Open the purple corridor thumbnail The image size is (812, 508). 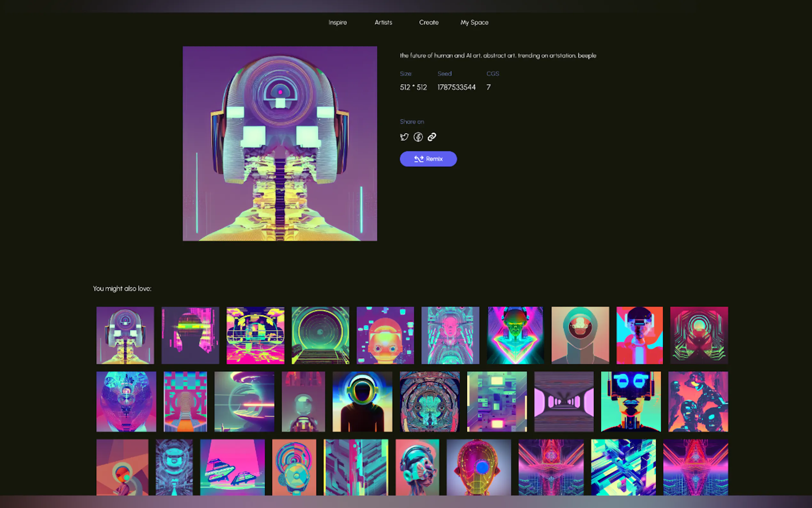pyautogui.click(x=564, y=401)
